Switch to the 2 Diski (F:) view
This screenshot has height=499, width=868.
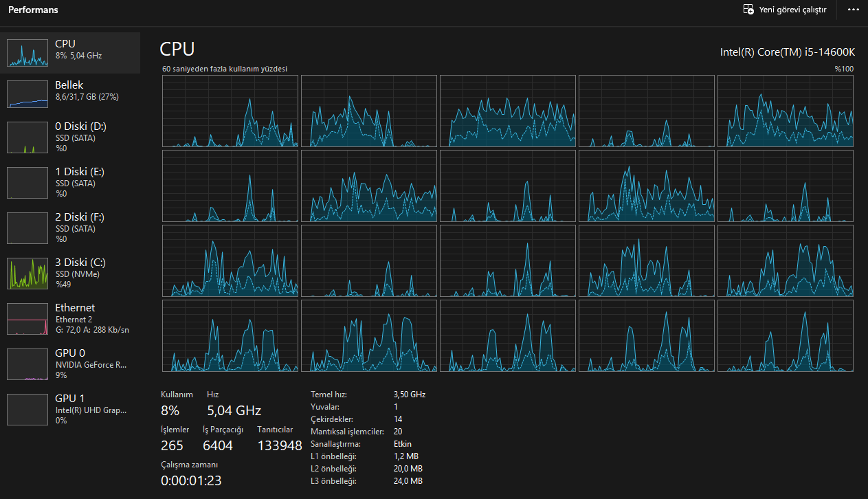(70, 228)
